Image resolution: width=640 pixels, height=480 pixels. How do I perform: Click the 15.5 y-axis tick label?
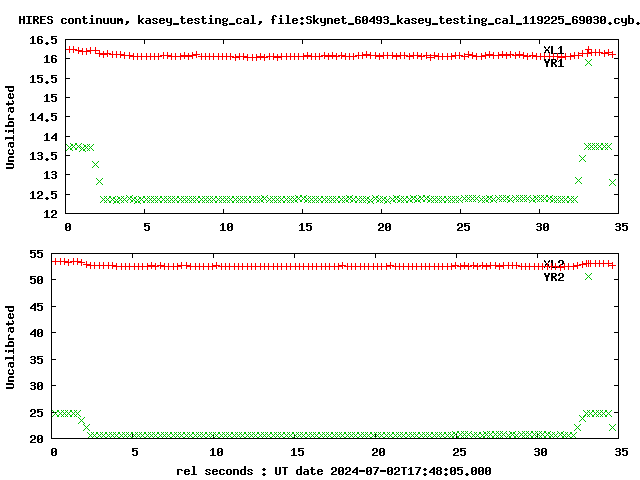pos(43,79)
